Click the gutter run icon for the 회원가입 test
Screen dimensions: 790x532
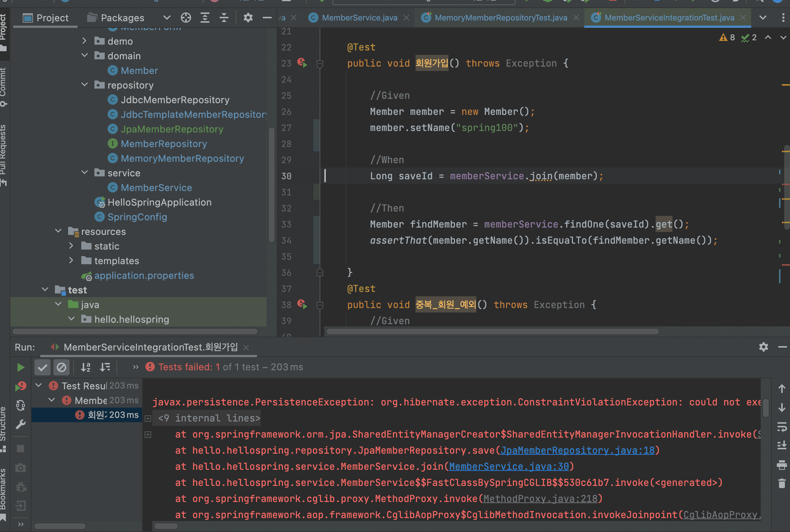302,63
